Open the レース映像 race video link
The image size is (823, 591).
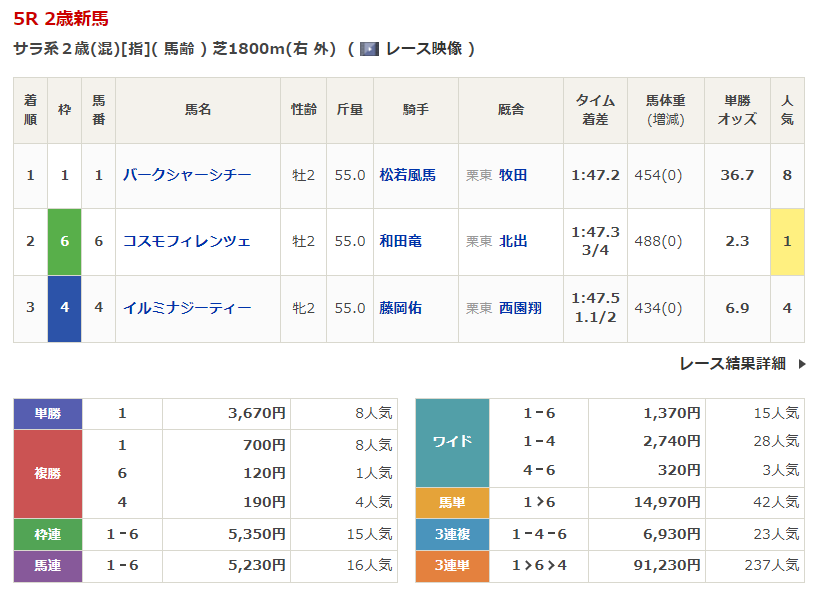[423, 49]
